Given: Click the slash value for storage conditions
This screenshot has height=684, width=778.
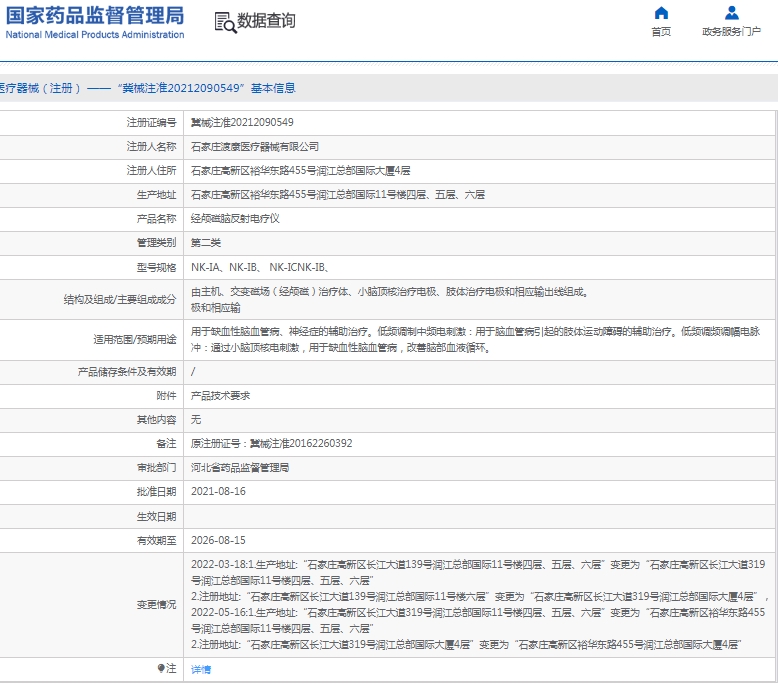Looking at the screenshot, I should [x=193, y=372].
